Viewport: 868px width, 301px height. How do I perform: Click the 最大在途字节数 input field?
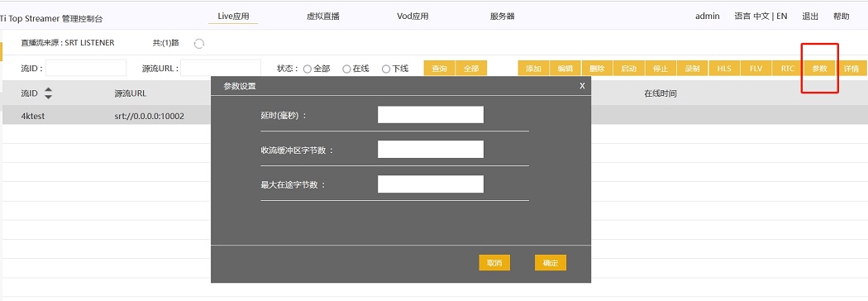tap(431, 184)
